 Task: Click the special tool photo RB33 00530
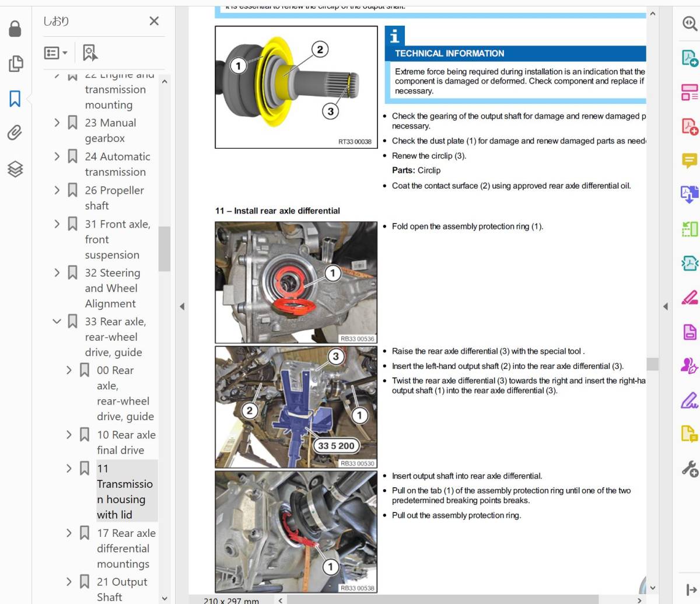pos(296,407)
